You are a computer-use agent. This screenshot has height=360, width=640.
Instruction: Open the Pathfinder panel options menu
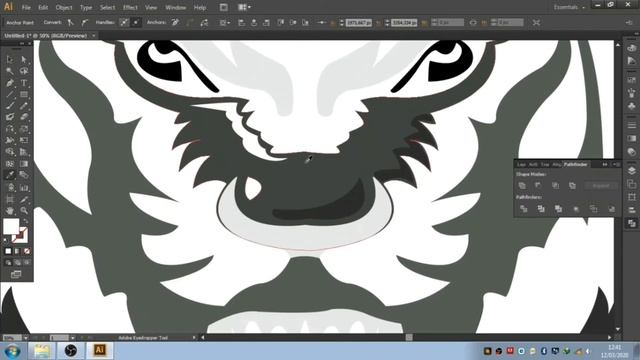pyautogui.click(x=616, y=164)
